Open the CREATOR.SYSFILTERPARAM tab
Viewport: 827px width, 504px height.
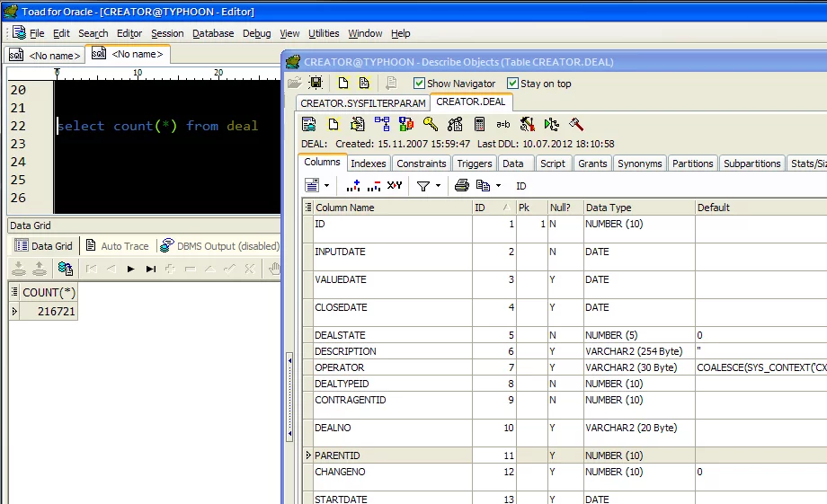point(363,102)
